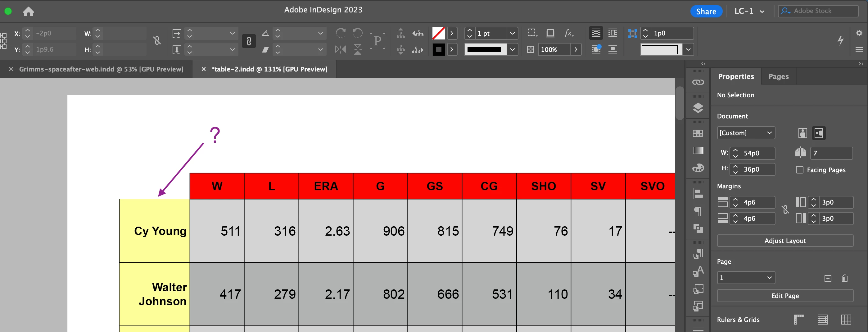Select previous object icon
This screenshot has height=332, width=868.
[x=418, y=33]
